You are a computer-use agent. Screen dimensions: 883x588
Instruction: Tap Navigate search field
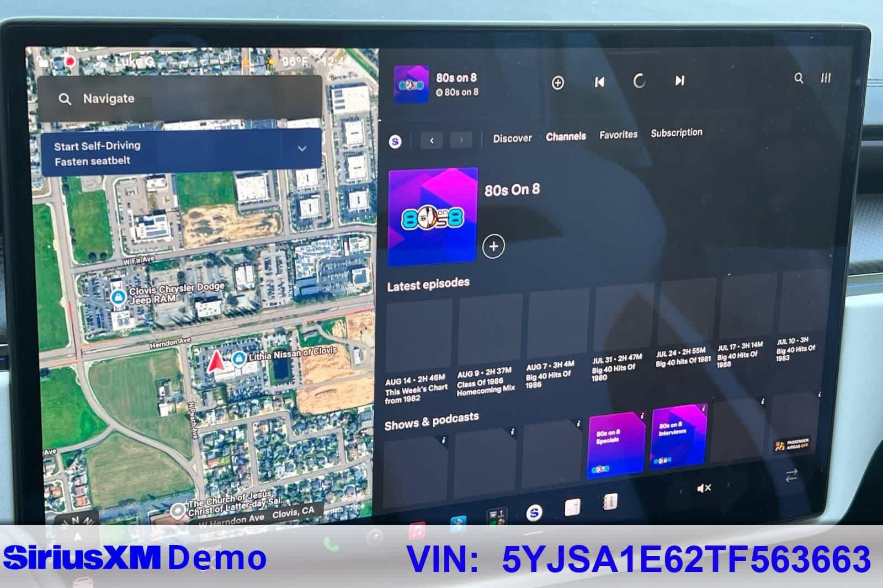pos(180,99)
